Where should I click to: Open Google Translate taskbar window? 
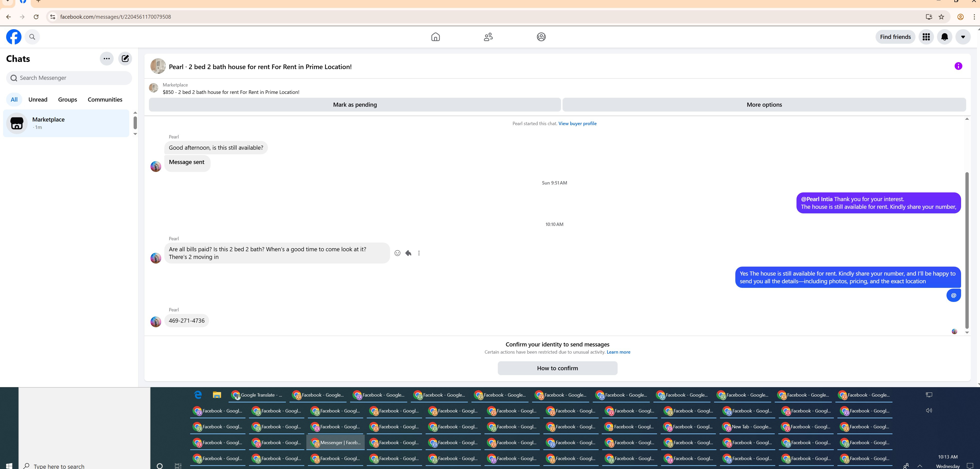[x=257, y=395]
